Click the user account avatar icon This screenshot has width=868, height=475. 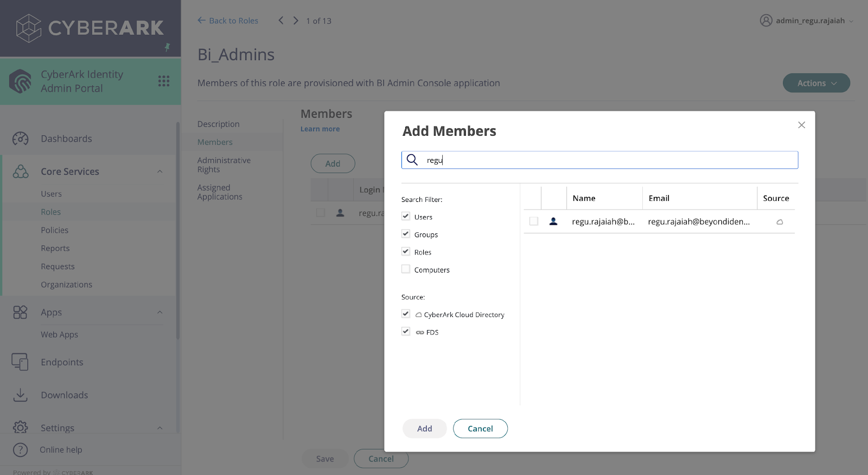pyautogui.click(x=766, y=21)
